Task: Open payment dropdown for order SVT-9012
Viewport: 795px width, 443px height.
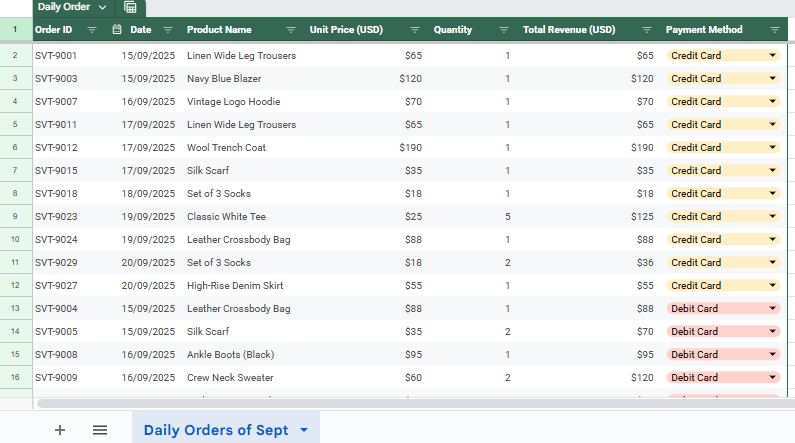Action: (772, 147)
